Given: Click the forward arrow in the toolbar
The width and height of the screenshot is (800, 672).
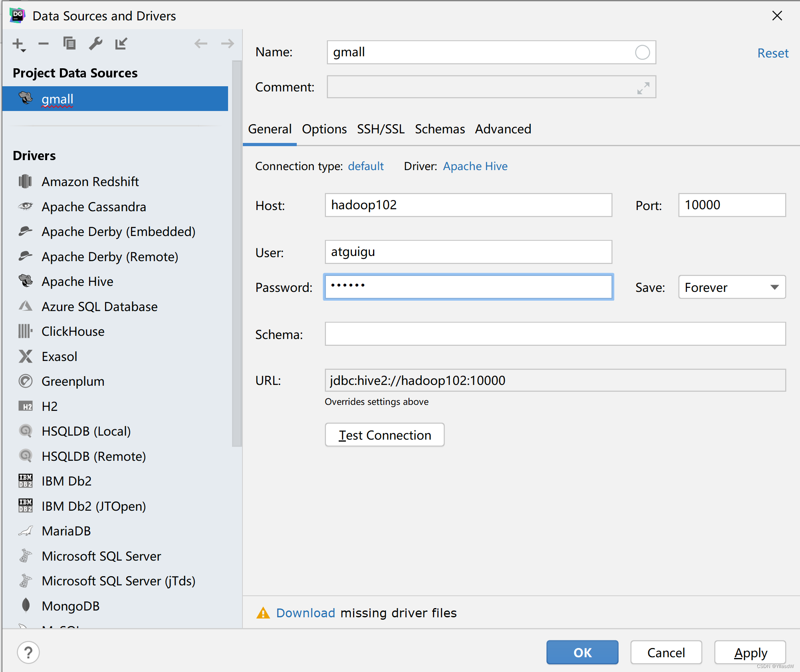Looking at the screenshot, I should pyautogui.click(x=227, y=44).
